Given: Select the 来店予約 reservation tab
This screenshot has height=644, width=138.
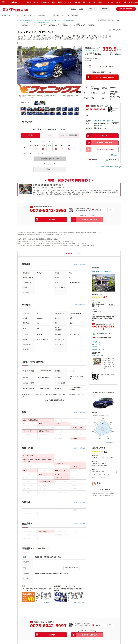Looking at the screenshot, I should point(30,135).
